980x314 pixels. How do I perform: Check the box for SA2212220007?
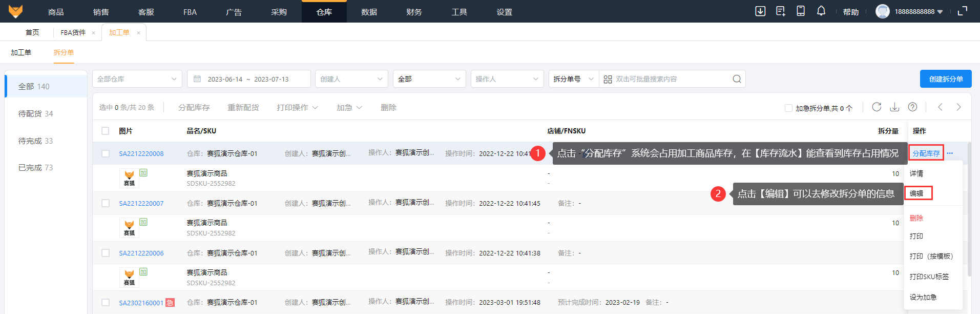pos(106,203)
